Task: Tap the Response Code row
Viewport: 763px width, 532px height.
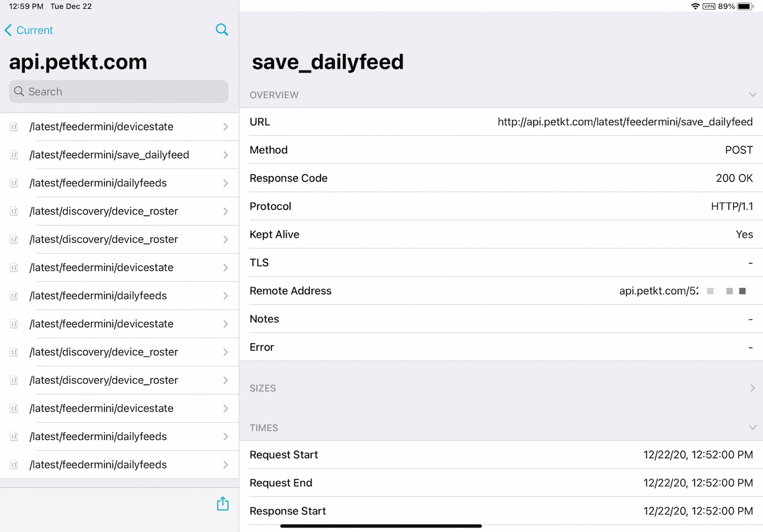Action: click(x=502, y=178)
